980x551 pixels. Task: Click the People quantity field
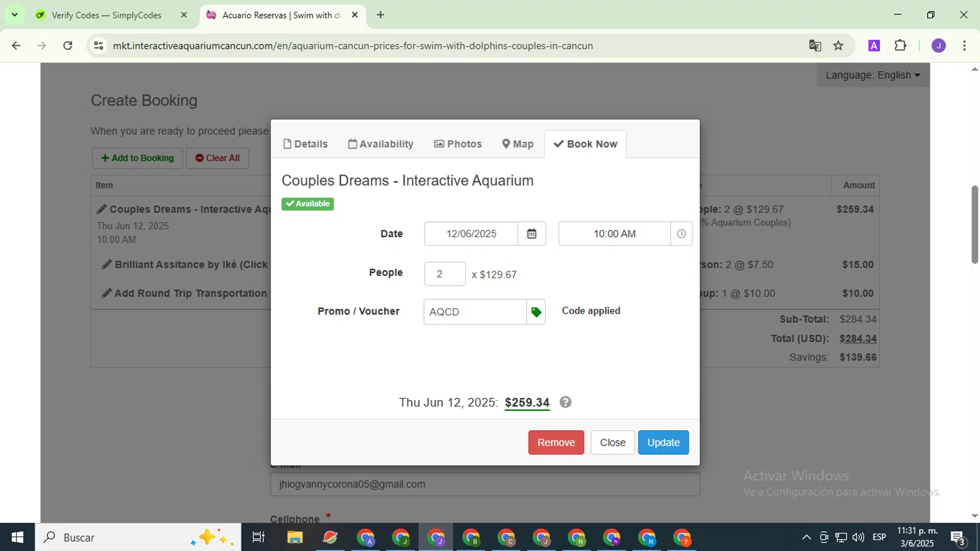coord(445,274)
